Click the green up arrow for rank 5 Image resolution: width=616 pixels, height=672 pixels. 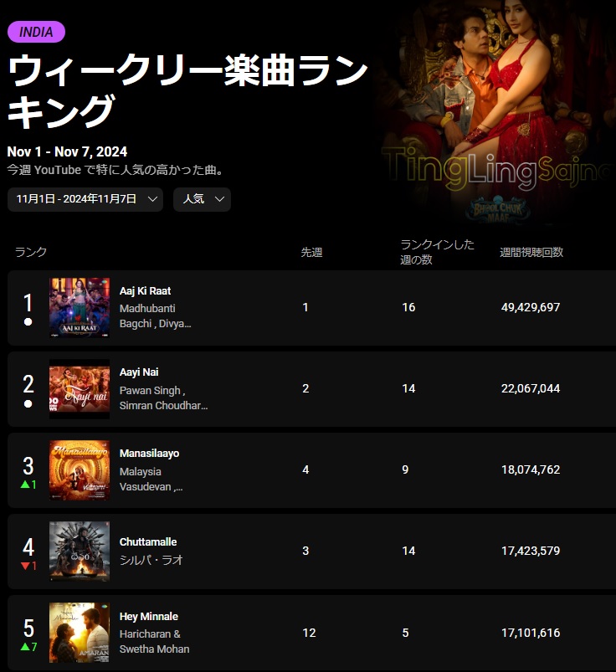tap(25, 647)
